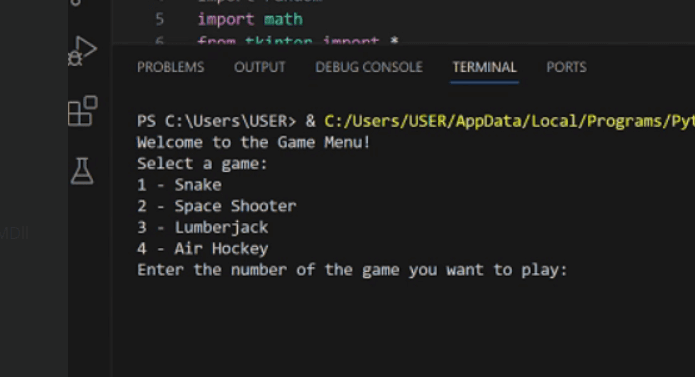The width and height of the screenshot is (695, 377).
Task: Click the '3 - Lumberjack' line
Action: [203, 228]
